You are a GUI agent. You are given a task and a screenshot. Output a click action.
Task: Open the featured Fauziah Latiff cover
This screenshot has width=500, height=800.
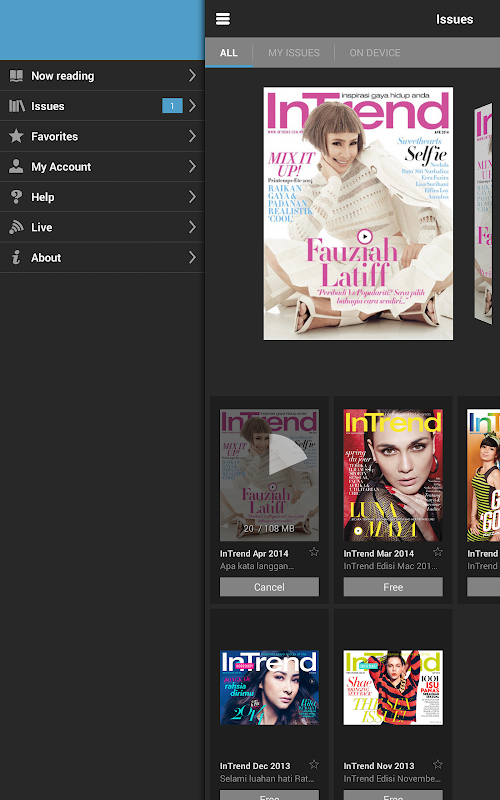358,213
